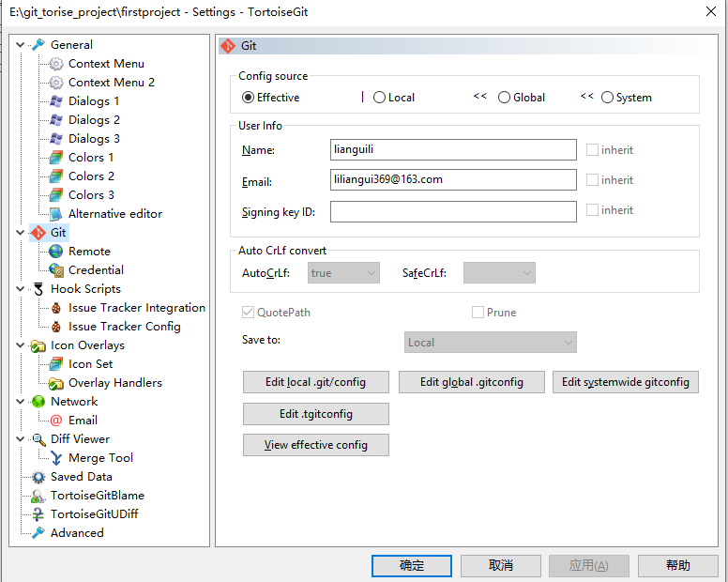
Task: Click the Alternative editor notepad icon
Action: (56, 214)
